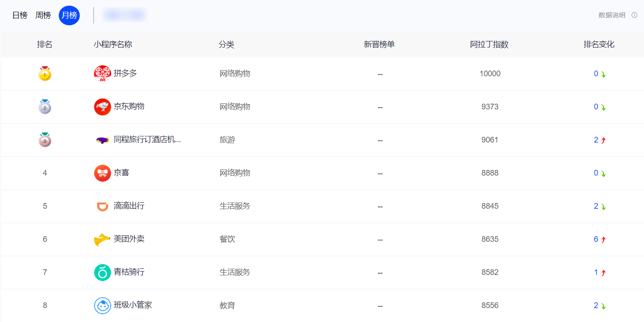The width and height of the screenshot is (644, 322).
Task: Click the index value 8582
Action: click(x=490, y=272)
